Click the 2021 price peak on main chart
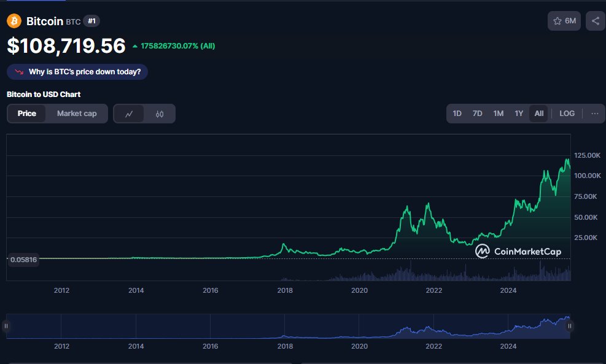Viewport: 606px width, 364px height. [428, 204]
